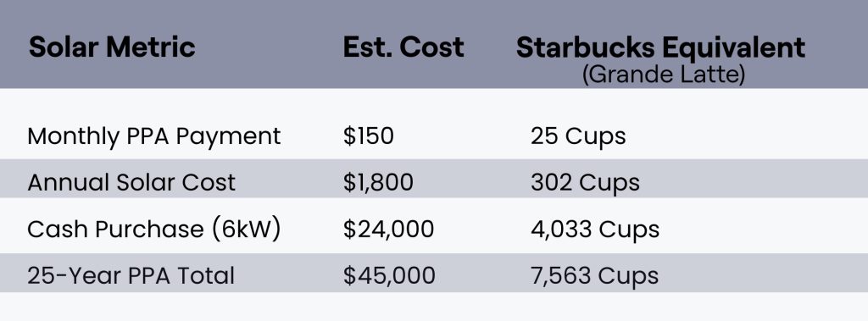Click the $1,800 cost value
The image size is (868, 321).
(378, 183)
